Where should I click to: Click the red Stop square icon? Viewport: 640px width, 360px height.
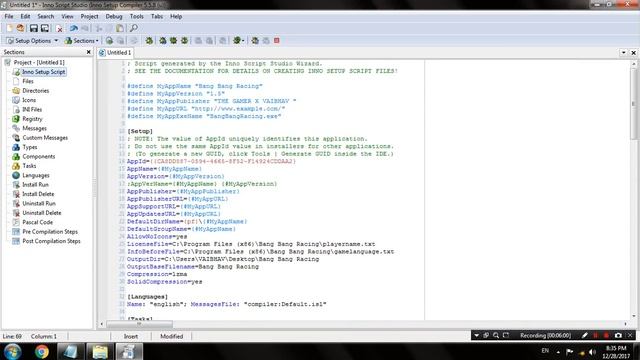pyautogui.click(x=277, y=40)
